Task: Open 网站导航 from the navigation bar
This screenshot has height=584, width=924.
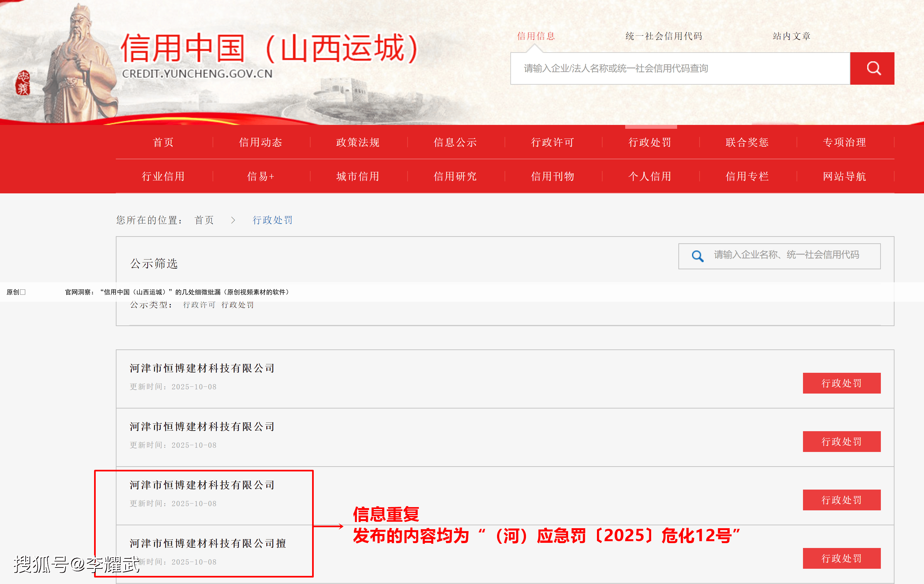Action: point(844,176)
